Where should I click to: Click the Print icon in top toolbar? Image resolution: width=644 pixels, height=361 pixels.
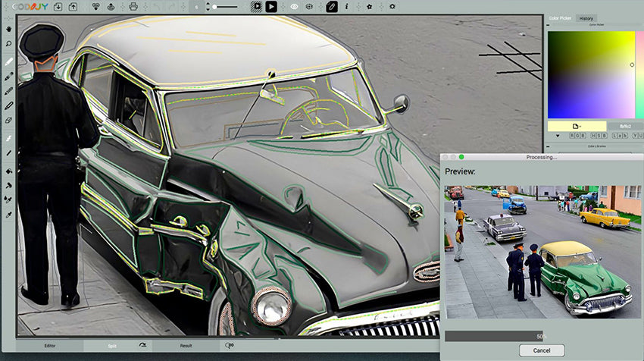tap(133, 6)
